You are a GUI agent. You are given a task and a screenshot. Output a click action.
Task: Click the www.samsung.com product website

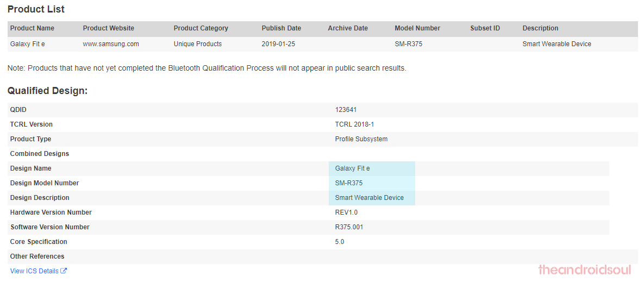(x=111, y=44)
